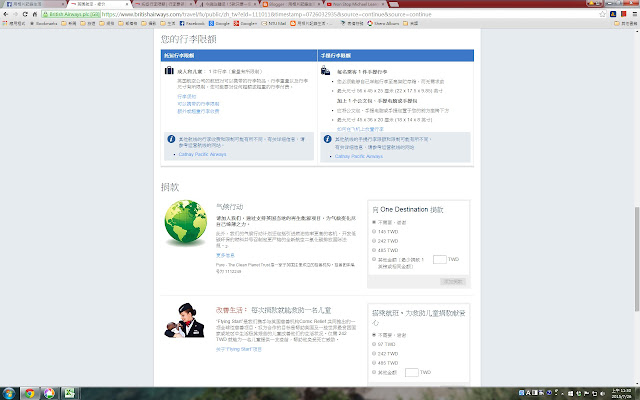This screenshot has width=640, height=400.
Task: Open the third blue link under checked baggage
Action: click(198, 111)
